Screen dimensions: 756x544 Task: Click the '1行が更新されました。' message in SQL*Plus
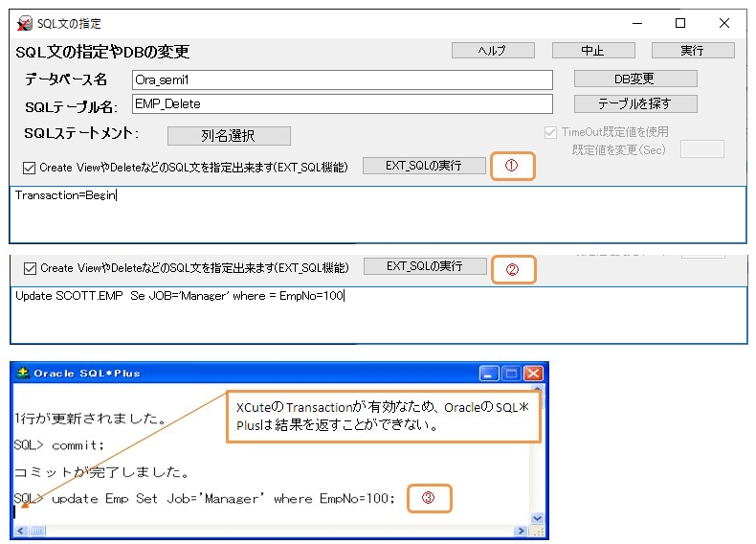click(91, 418)
